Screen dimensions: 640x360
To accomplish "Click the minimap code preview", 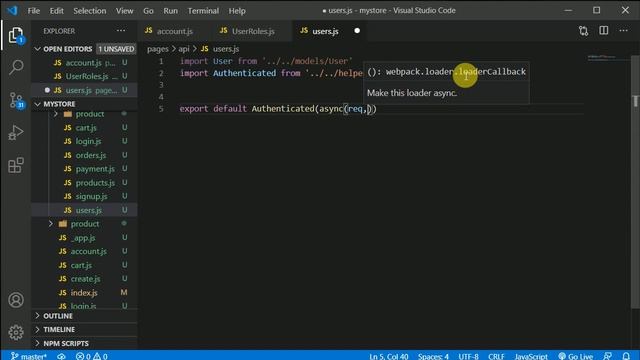I will click(x=602, y=58).
